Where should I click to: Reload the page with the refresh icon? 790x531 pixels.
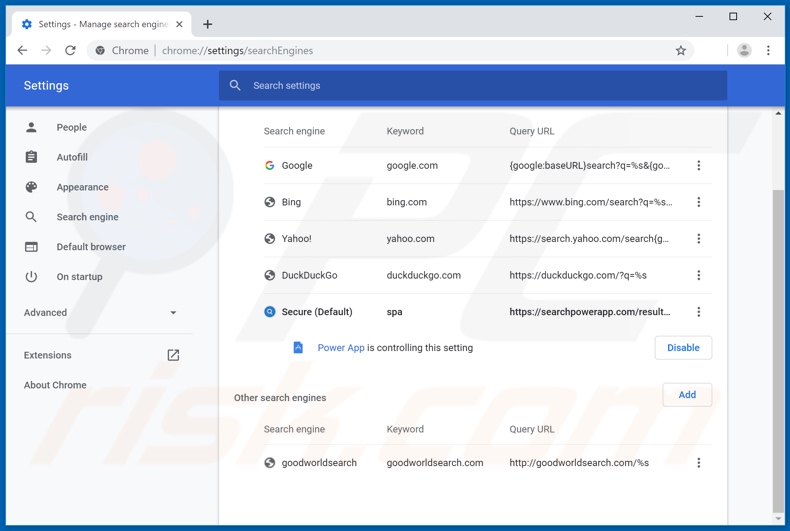tap(71, 50)
